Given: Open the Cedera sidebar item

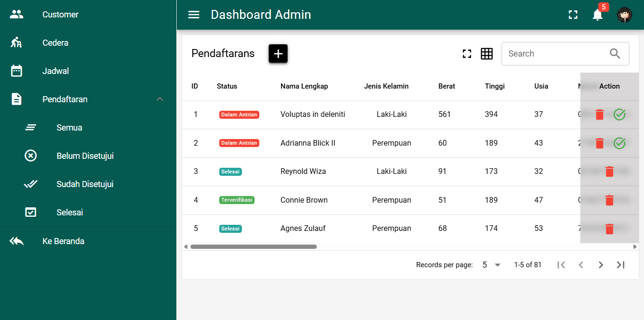Looking at the screenshot, I should pos(88,43).
